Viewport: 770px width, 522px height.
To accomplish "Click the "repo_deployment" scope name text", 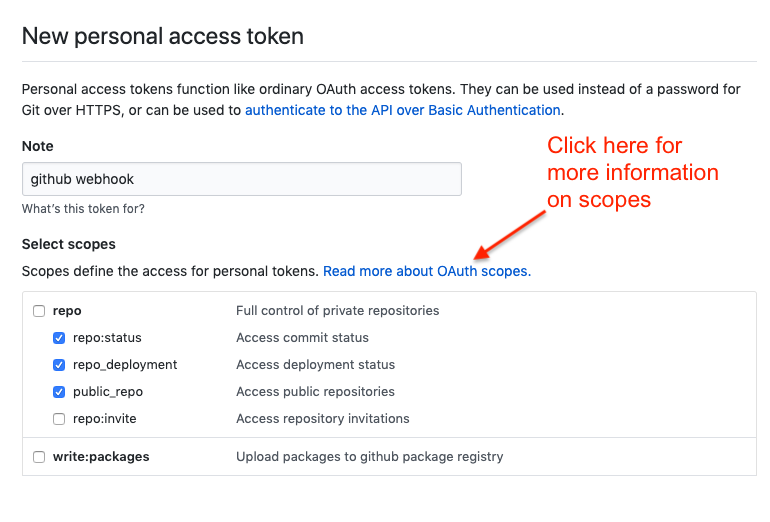I will coord(125,365).
